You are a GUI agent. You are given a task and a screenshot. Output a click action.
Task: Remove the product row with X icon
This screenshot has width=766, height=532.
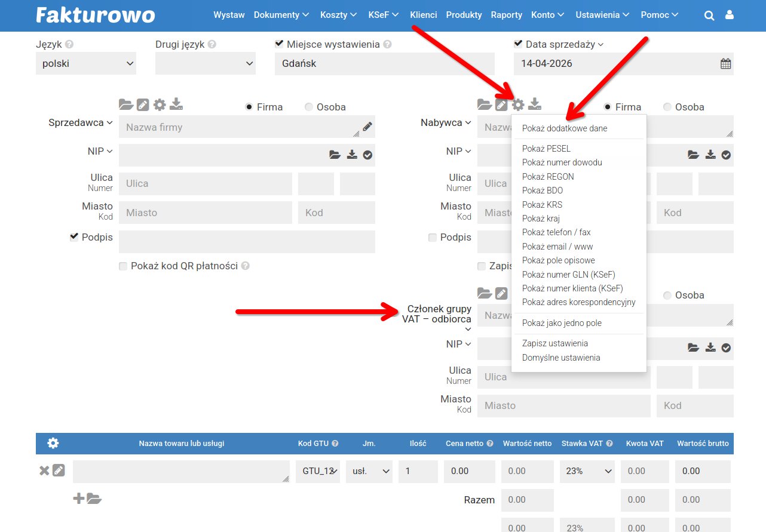(x=44, y=471)
